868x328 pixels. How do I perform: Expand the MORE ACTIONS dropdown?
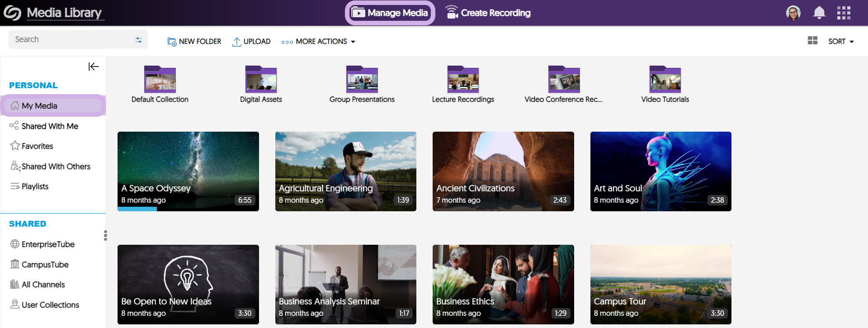click(318, 41)
